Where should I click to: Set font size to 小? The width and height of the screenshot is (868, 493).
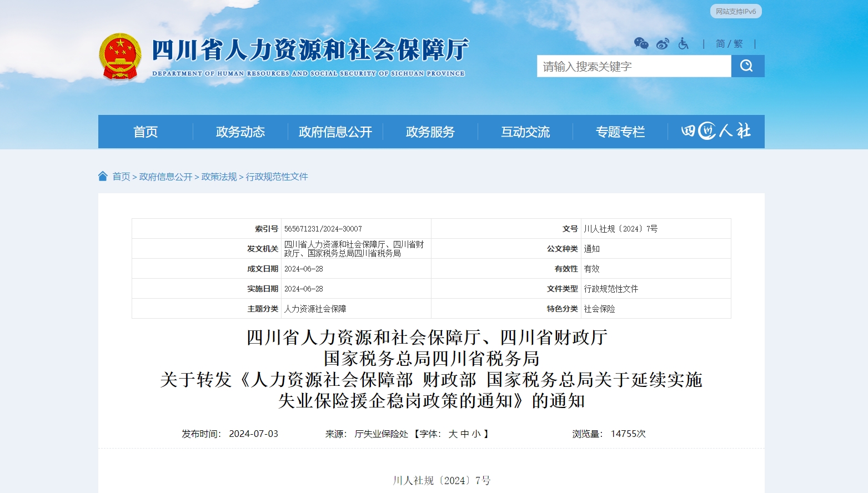476,434
